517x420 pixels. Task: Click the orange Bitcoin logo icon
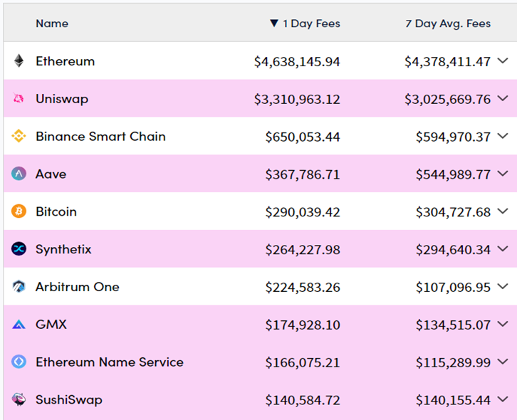click(19, 211)
